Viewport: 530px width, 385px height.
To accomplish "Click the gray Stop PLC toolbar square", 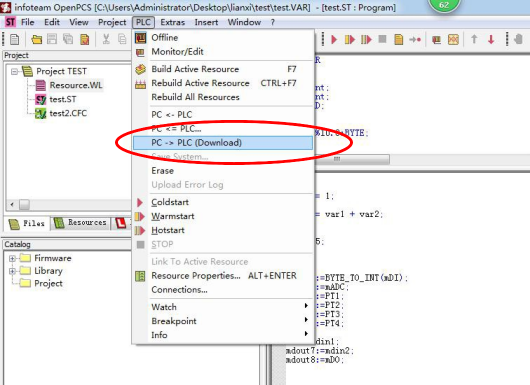I will click(x=382, y=39).
